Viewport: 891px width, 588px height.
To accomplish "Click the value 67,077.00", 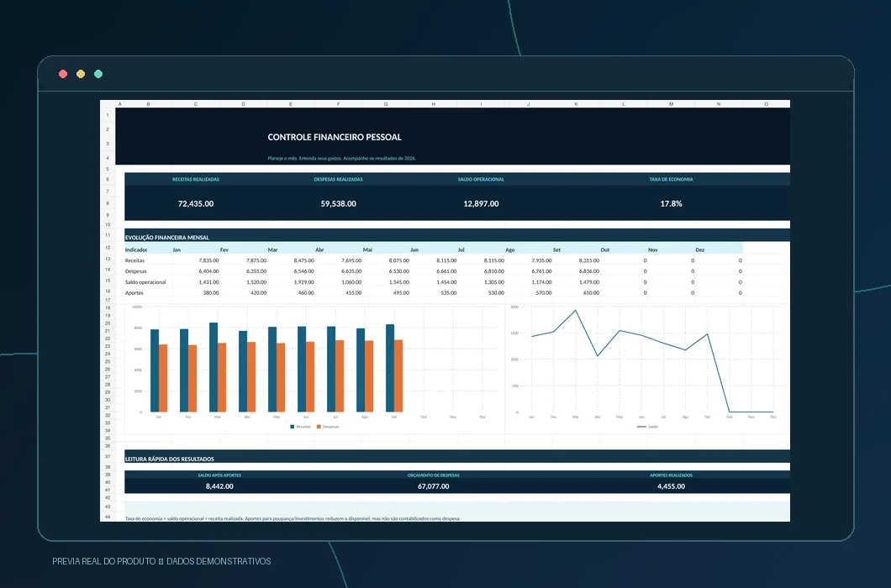I will [434, 486].
